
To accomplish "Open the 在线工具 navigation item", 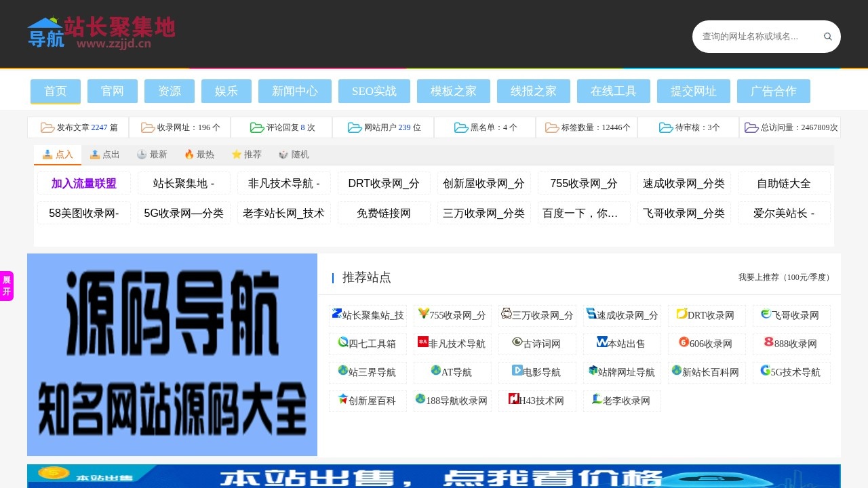I will pyautogui.click(x=614, y=91).
